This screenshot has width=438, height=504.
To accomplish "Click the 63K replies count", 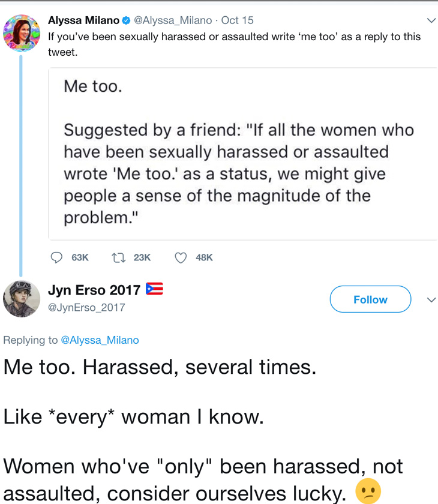I will (x=80, y=257).
